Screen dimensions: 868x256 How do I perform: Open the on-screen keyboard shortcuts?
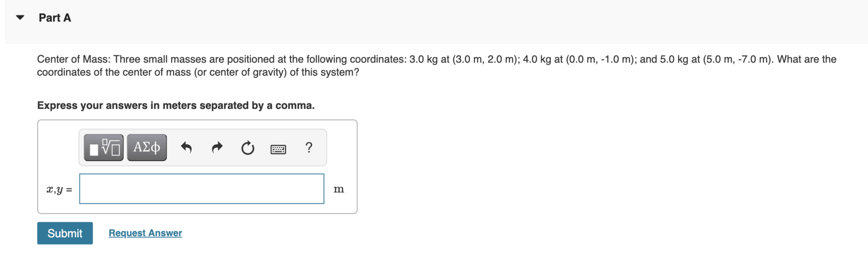(x=279, y=148)
